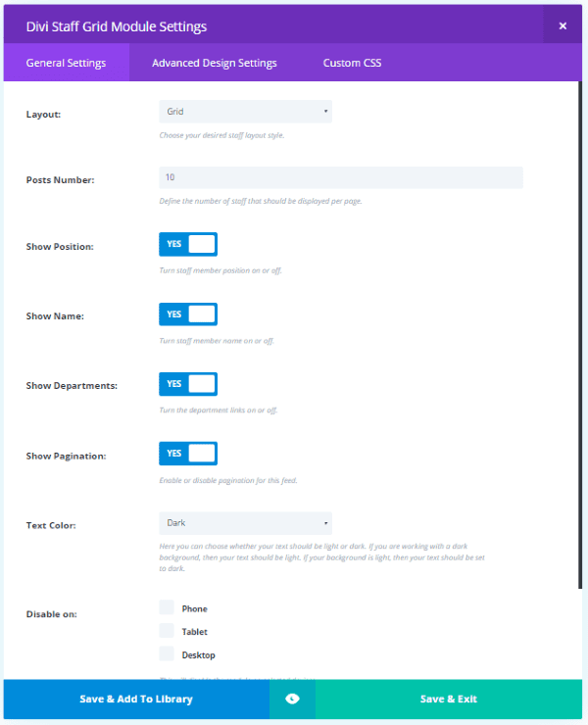588x725 pixels.
Task: Close the module settings with the X icon
Action: click(563, 25)
